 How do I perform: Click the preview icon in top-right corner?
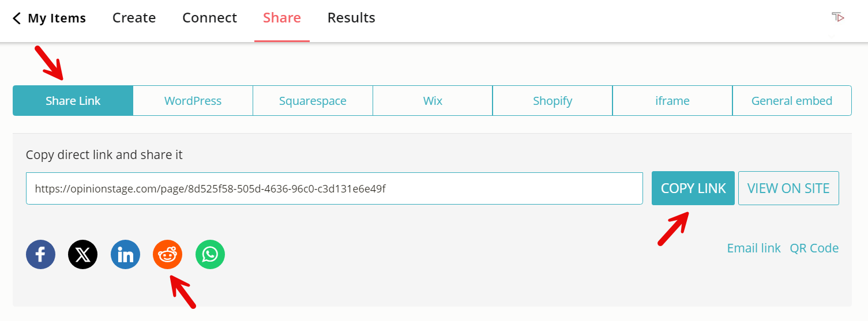point(838,17)
